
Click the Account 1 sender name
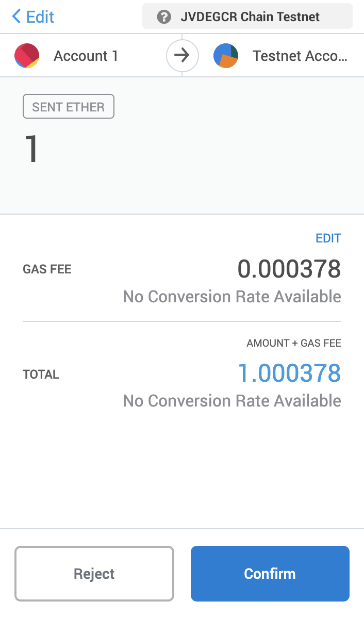(86, 56)
